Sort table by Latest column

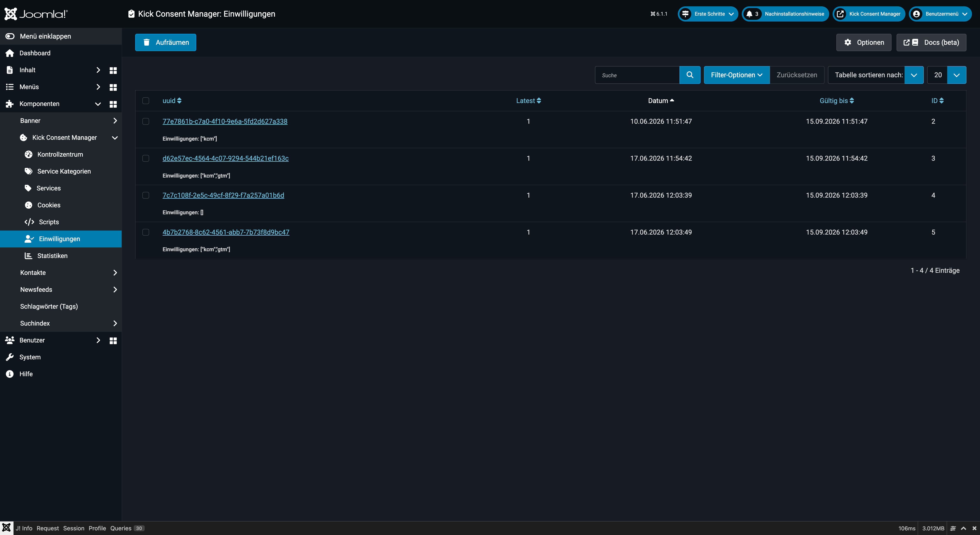point(528,101)
